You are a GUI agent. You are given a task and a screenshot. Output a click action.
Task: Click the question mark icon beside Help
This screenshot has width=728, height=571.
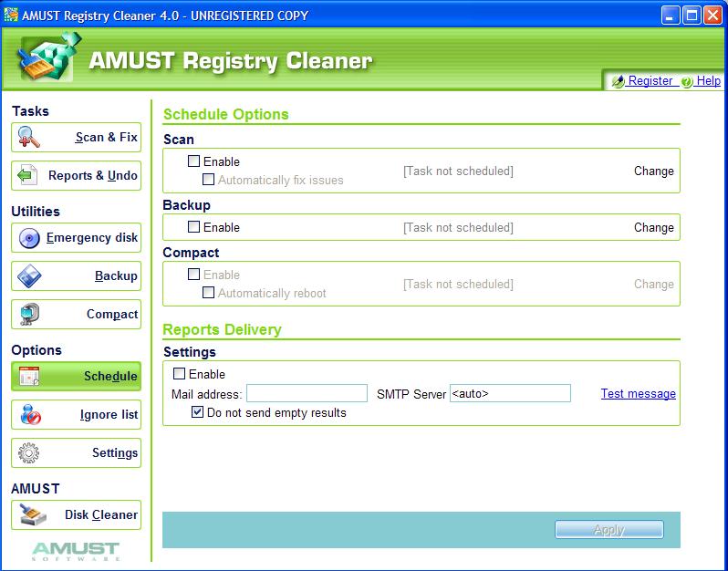(687, 82)
